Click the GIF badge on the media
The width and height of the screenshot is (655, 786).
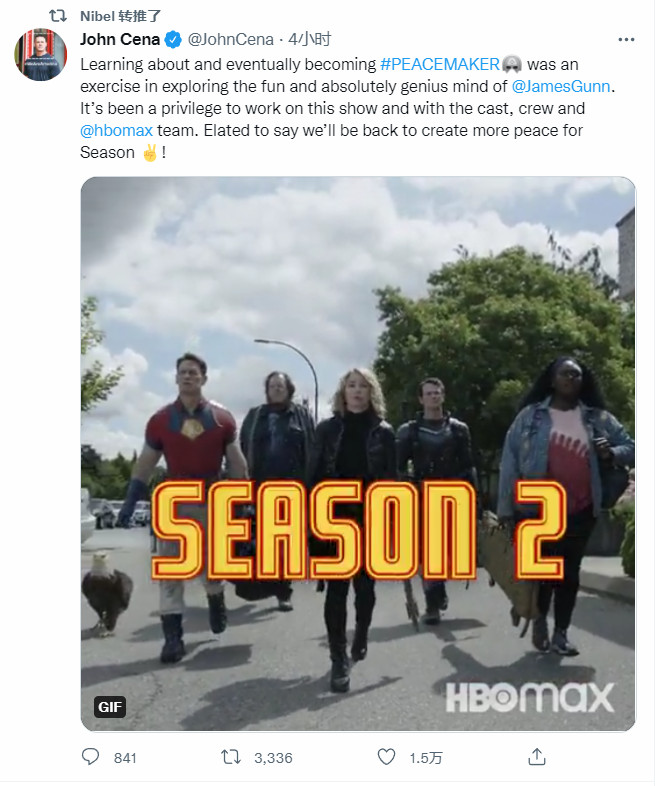pyautogui.click(x=110, y=707)
